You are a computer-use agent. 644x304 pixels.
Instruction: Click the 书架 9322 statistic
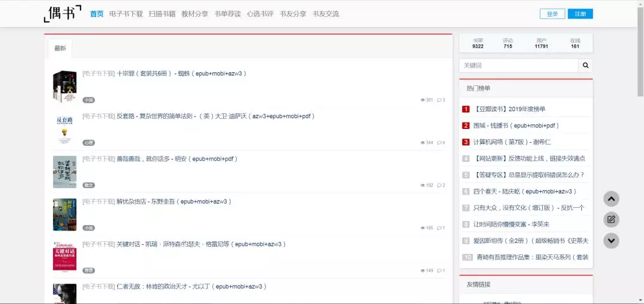(x=478, y=43)
